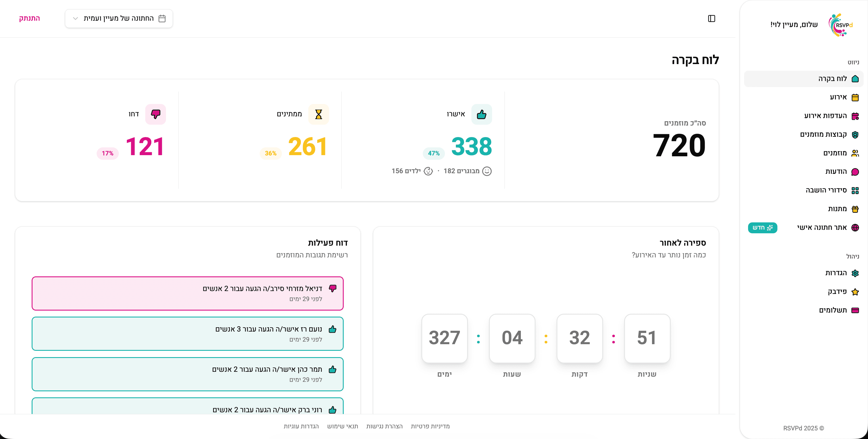
Task: Click the calendar icon in the event selector
Action: [162, 18]
